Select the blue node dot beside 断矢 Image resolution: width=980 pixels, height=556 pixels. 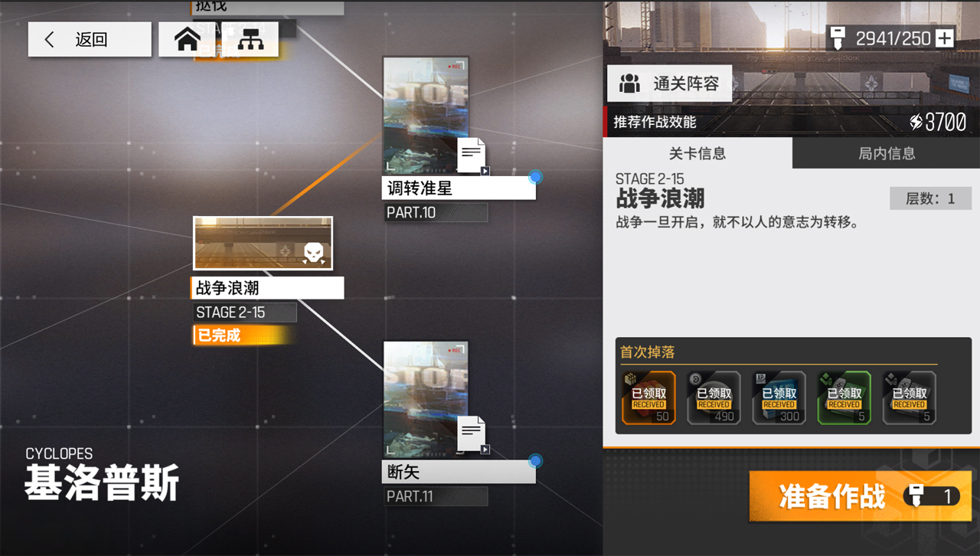tap(536, 461)
